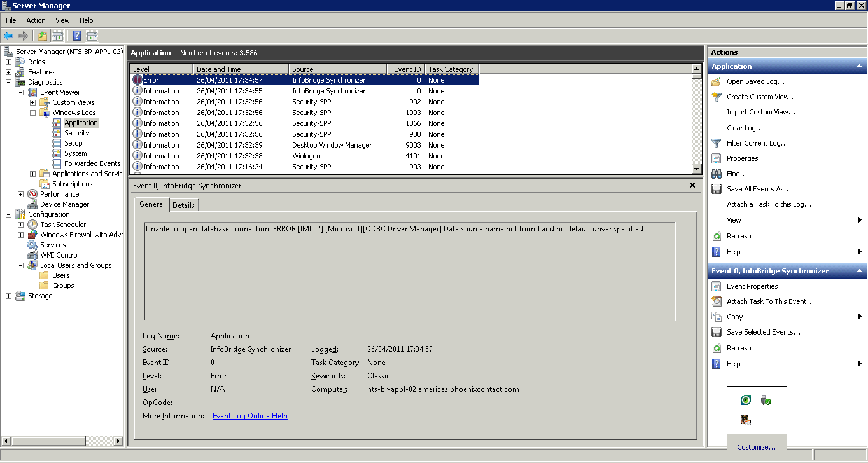Click the tree pane scroll right arrow
Viewport: 868px width, 463px height.
click(x=118, y=441)
